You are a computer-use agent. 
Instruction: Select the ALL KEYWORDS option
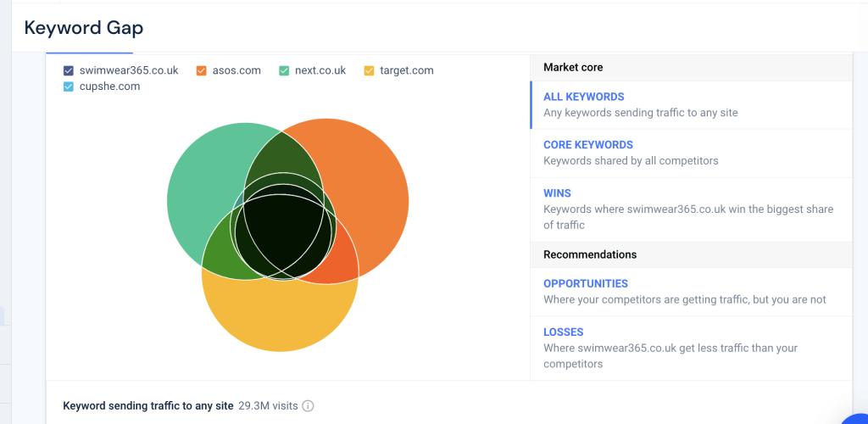click(x=583, y=97)
